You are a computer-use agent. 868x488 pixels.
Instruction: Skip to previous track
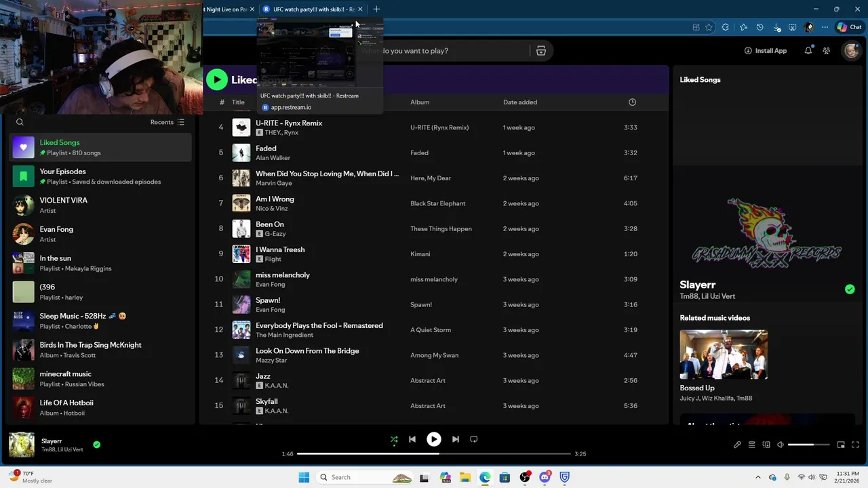412,439
